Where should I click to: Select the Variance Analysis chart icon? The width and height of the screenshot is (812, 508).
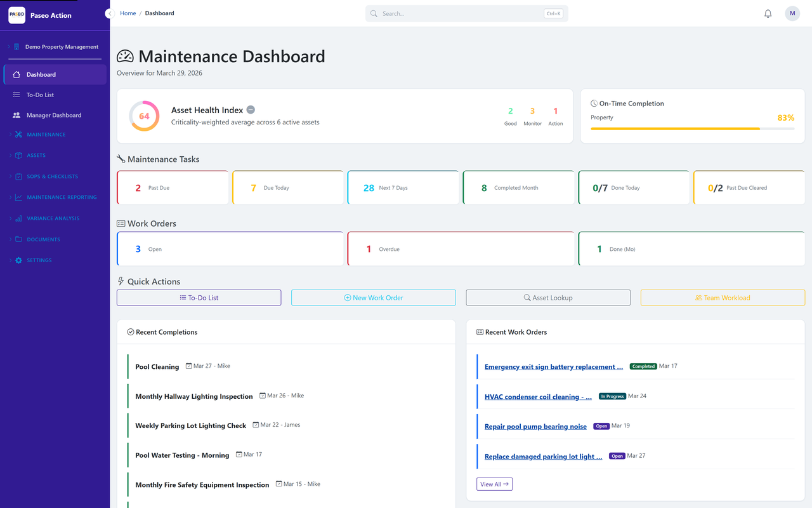point(18,218)
